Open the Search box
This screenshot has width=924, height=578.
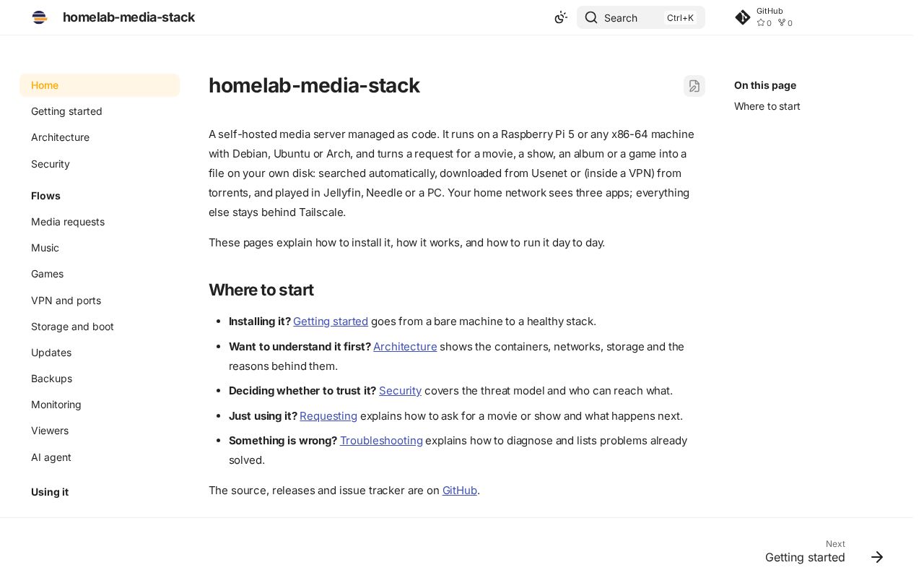641,17
